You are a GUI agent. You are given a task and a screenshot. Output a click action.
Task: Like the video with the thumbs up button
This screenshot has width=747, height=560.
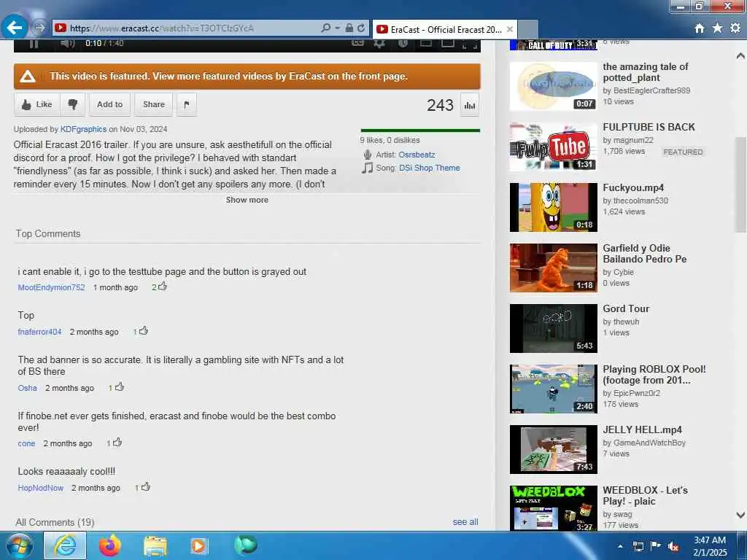[x=37, y=104]
